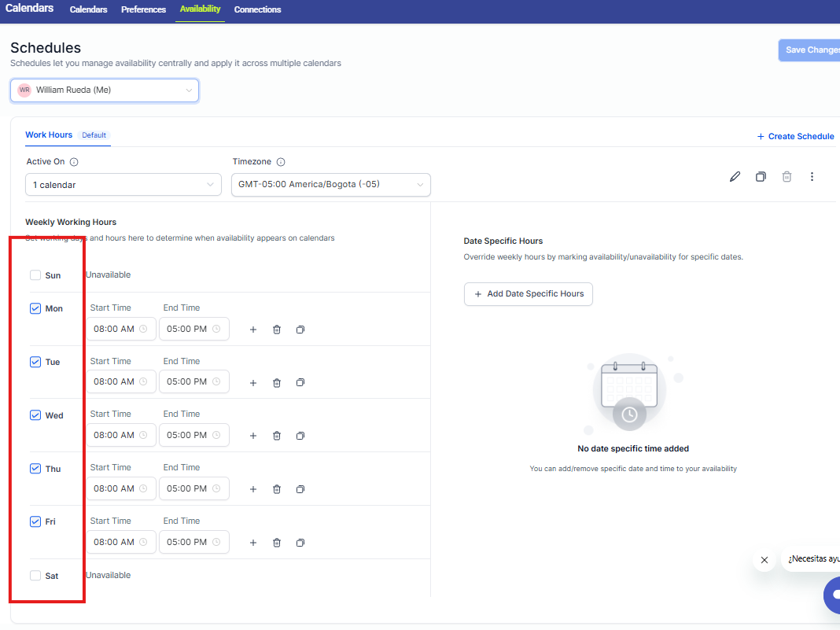Viewport: 840px width, 630px height.
Task: Switch to the Preferences tab
Action: 143,9
